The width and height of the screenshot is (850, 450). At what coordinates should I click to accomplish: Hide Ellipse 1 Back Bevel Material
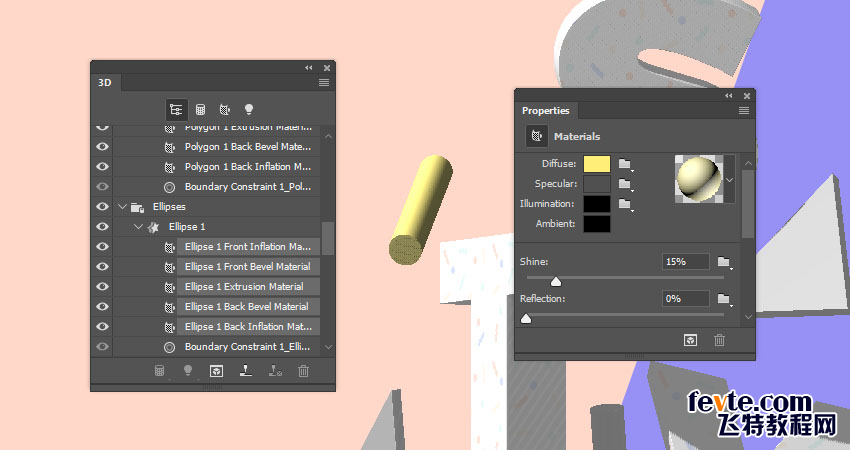(102, 307)
